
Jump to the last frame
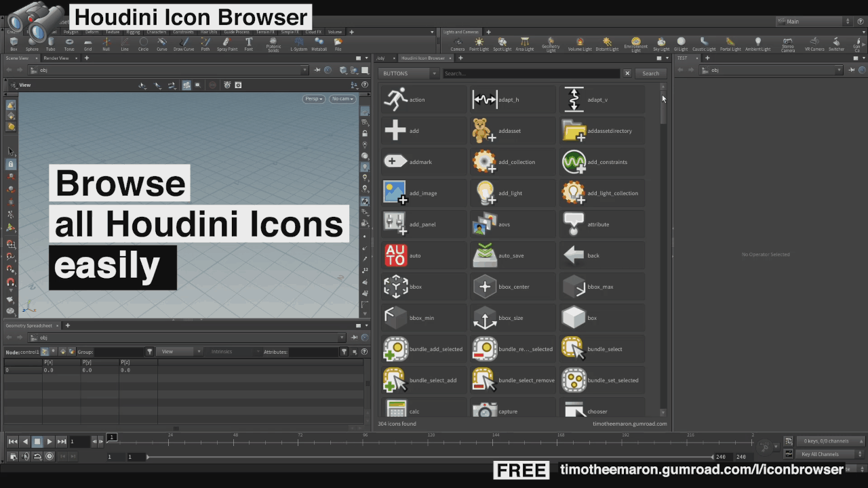pyautogui.click(x=62, y=441)
